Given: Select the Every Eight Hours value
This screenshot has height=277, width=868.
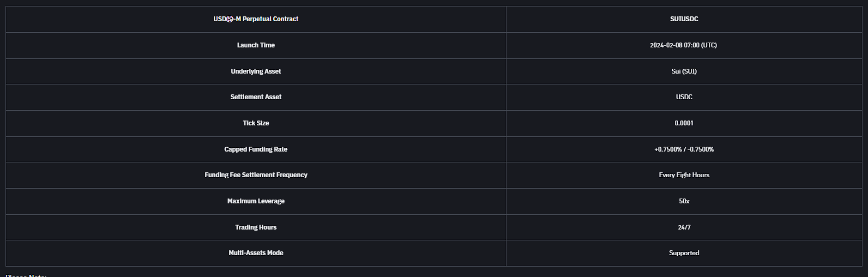Looking at the screenshot, I should coord(684,175).
